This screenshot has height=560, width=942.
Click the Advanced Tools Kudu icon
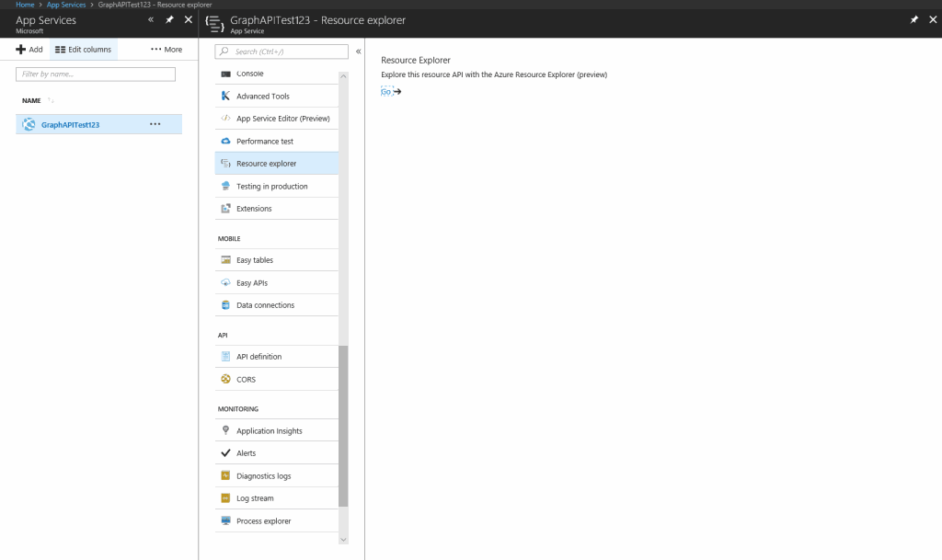[x=226, y=96]
